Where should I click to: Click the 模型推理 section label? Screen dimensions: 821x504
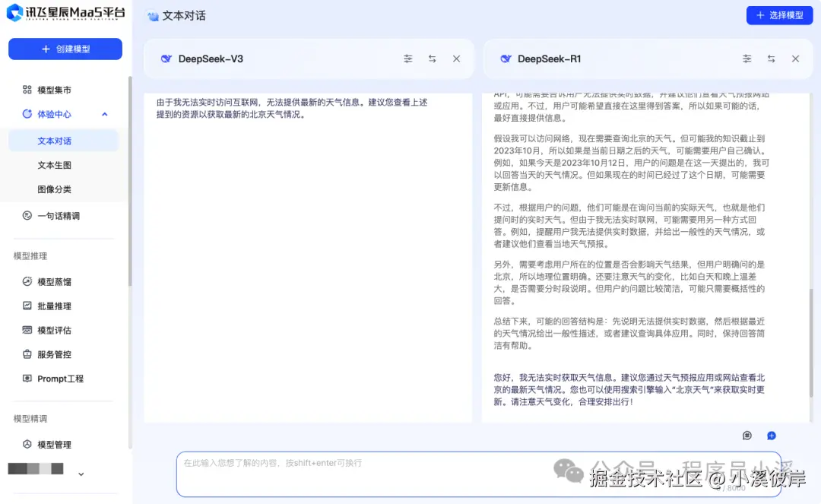[30, 256]
